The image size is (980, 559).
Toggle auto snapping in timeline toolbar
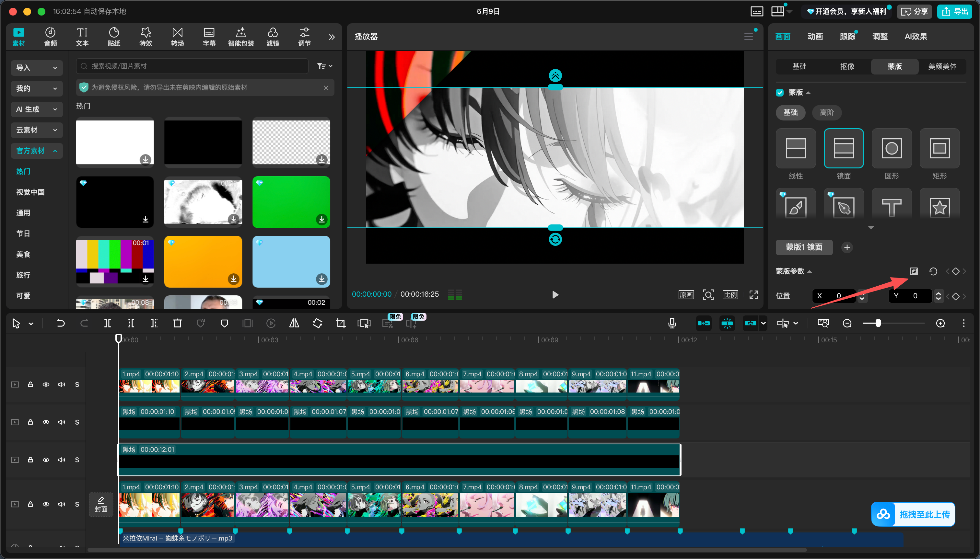(x=727, y=323)
